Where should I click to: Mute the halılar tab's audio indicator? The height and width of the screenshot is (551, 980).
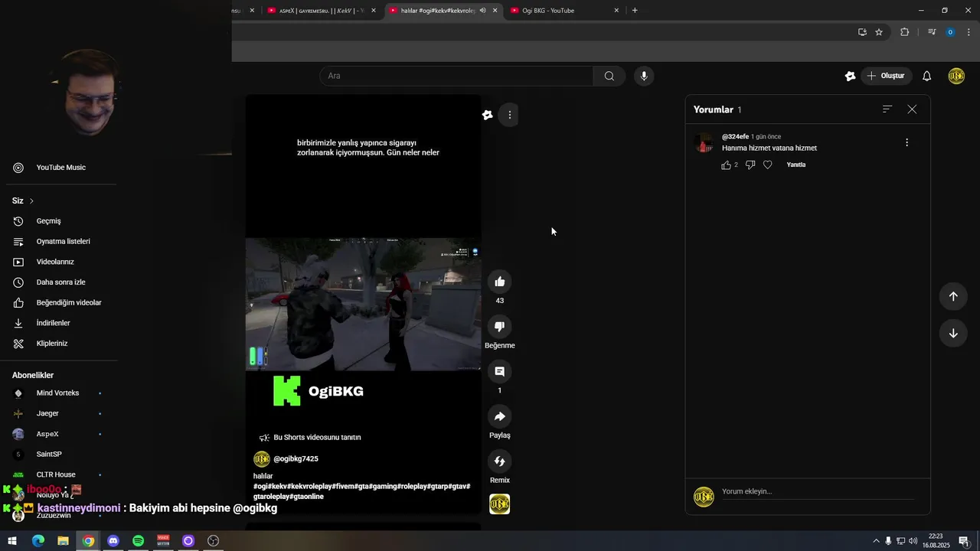point(482,11)
